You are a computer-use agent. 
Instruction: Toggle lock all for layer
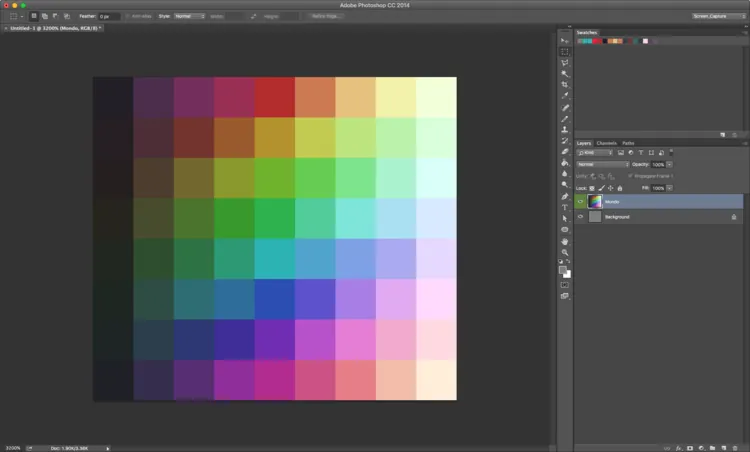[x=620, y=188]
